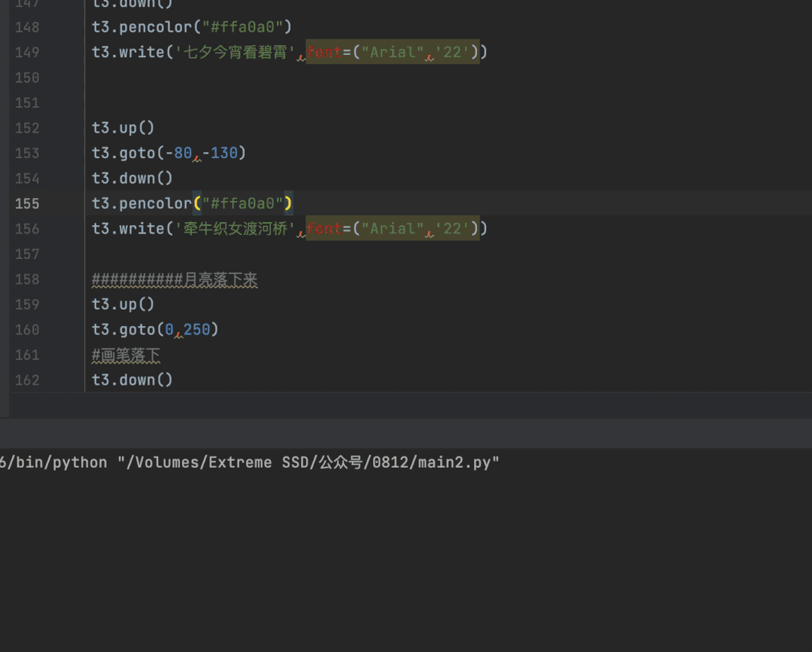Click the "#ffa0a0" string on line 155
Screen dimensions: 812x652
point(242,204)
